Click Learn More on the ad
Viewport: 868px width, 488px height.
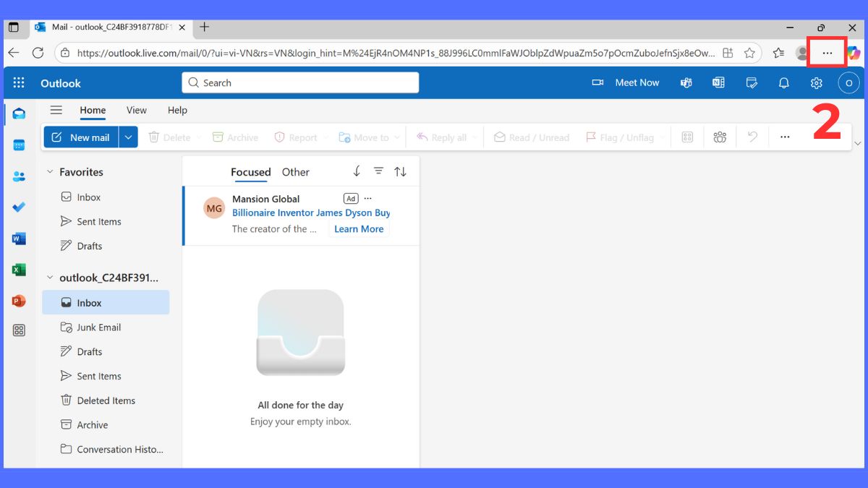359,228
